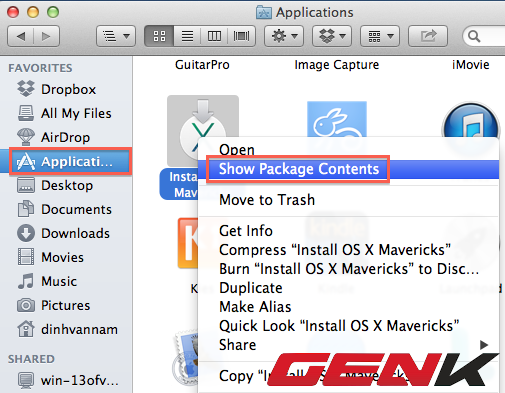Click inside the search field
The image size is (505, 393).
(484, 36)
